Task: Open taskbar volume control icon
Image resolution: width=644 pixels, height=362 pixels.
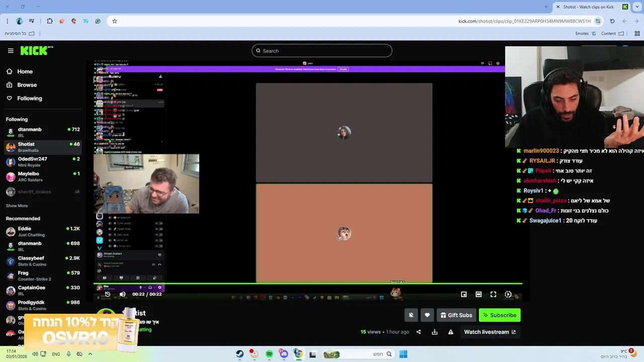Action: 35,354
